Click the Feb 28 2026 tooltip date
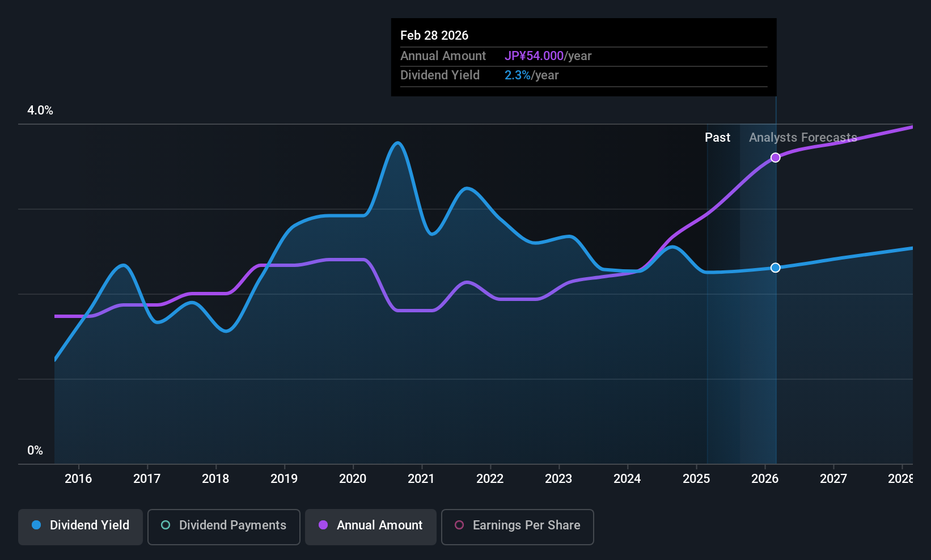The height and width of the screenshot is (560, 931). [x=434, y=35]
